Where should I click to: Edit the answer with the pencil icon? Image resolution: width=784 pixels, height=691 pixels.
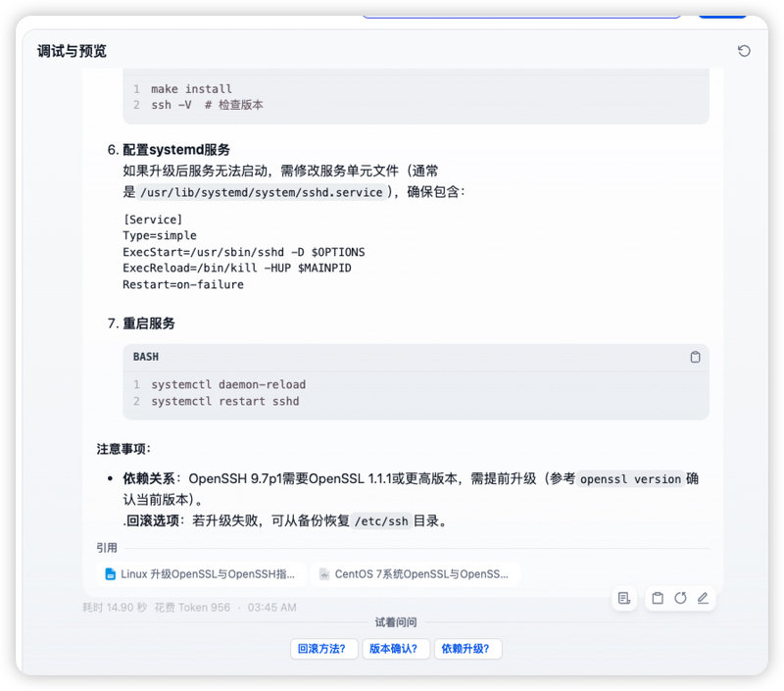pos(703,598)
